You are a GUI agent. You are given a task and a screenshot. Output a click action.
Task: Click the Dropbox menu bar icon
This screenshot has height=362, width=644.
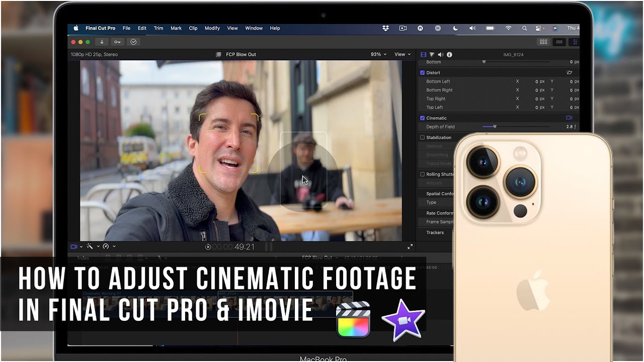point(386,28)
